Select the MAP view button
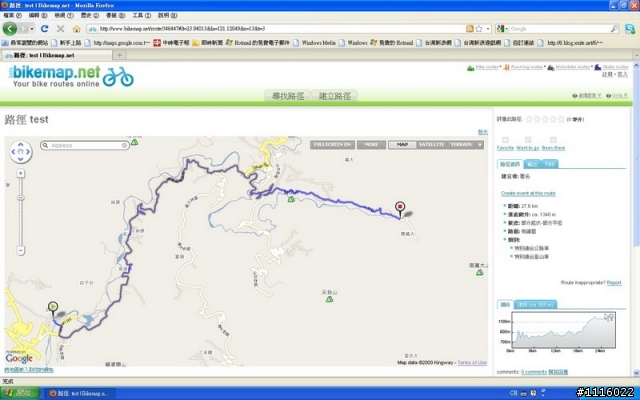 pyautogui.click(x=402, y=145)
